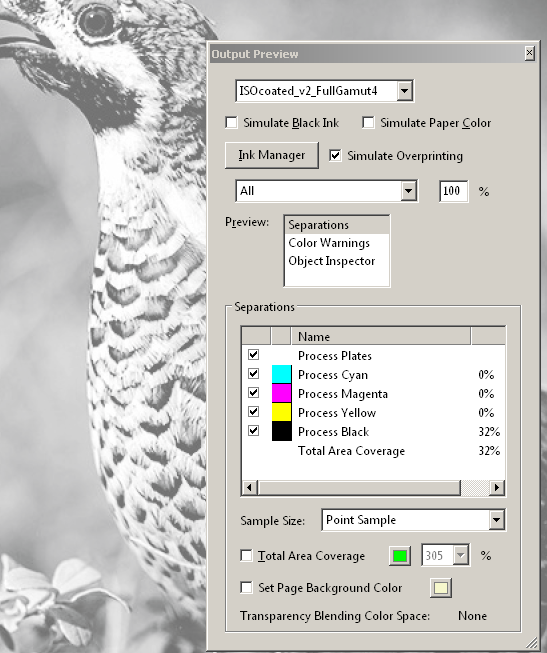This screenshot has height=653, width=547.
Task: Uncheck the Process Yellow plate
Action: [x=253, y=412]
